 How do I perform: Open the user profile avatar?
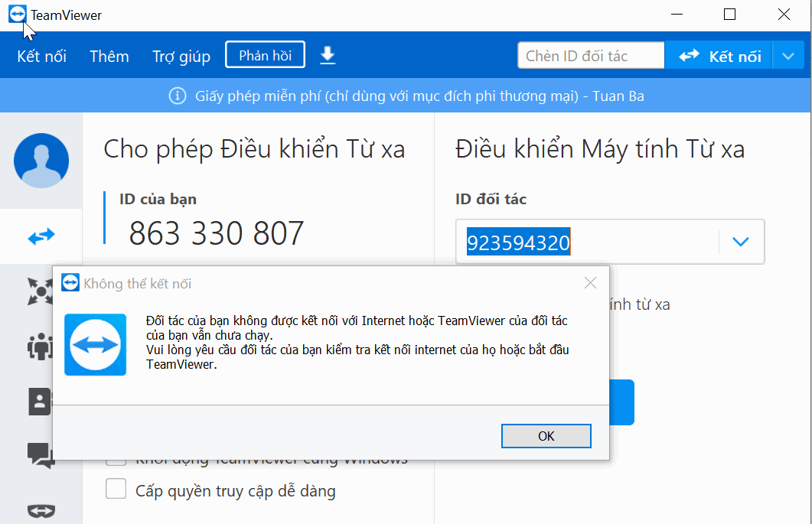(x=41, y=161)
